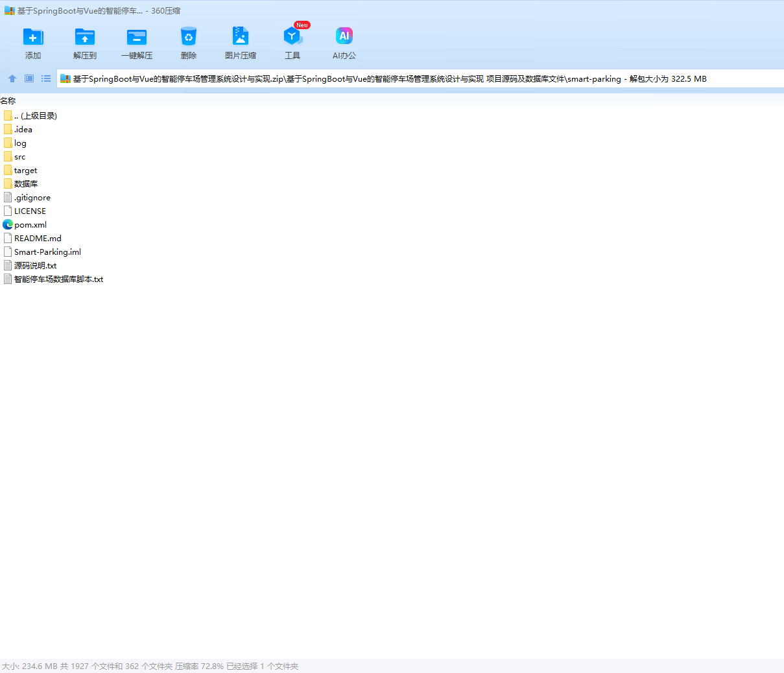Screen dimensions: 784x673
Task: Select the 'LICENSE' file name
Action: click(30, 211)
